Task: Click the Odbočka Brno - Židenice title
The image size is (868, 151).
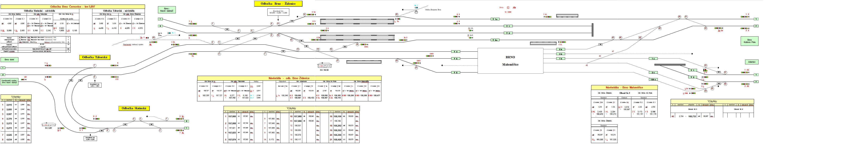Action: (x=278, y=4)
